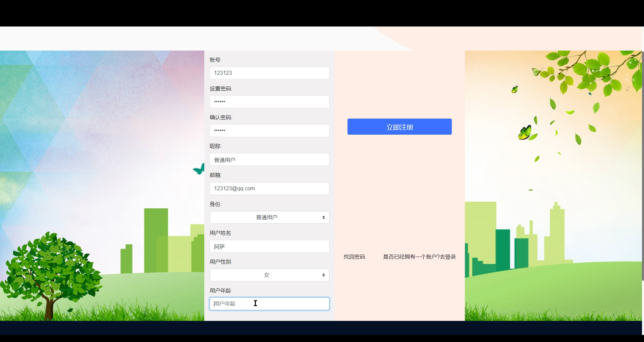Open the 身份 dropdown showing 普通用户
Screen dimensions: 644x342
[269, 217]
